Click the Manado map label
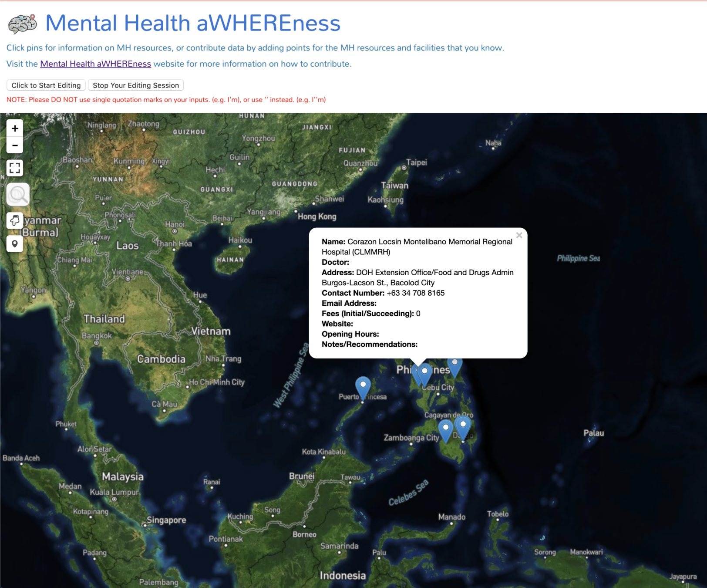Viewport: 707px width, 588px height. tap(452, 517)
